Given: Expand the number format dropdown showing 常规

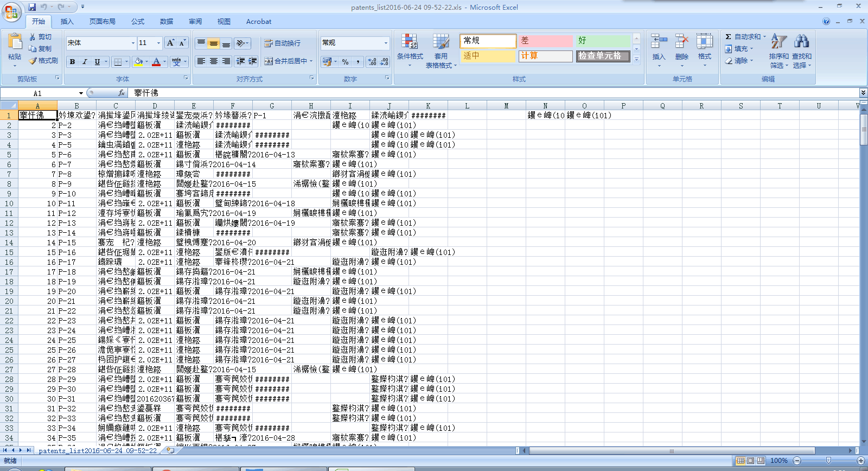Looking at the screenshot, I should (x=386, y=43).
